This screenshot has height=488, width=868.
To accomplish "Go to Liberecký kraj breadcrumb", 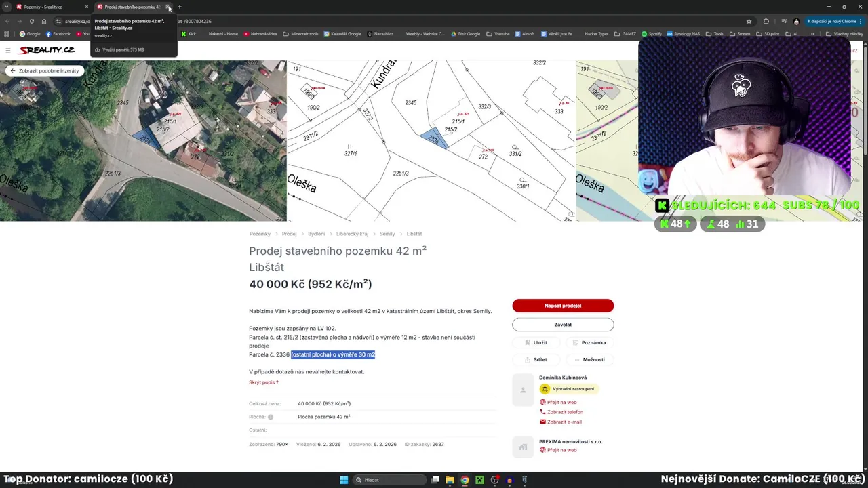I will pos(352,234).
